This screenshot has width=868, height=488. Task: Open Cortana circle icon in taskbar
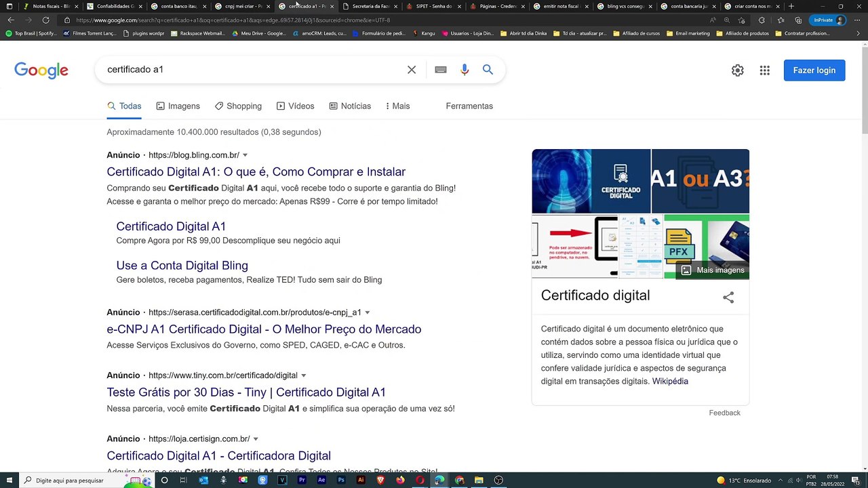164,481
